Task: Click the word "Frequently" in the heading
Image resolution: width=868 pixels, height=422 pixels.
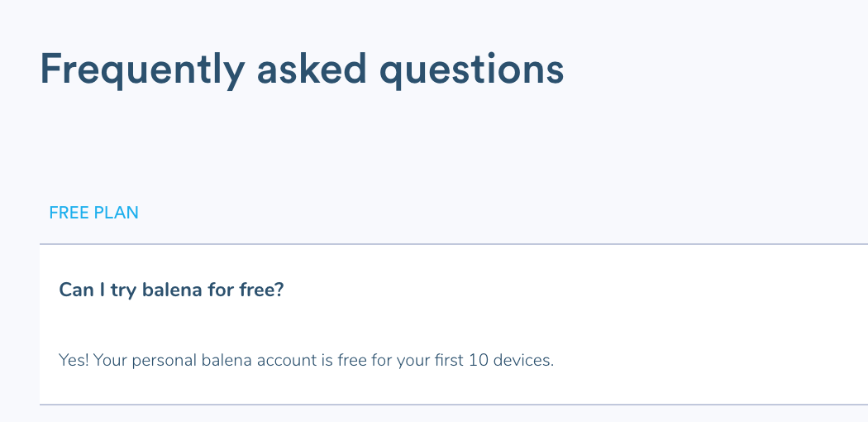Action: click(142, 70)
